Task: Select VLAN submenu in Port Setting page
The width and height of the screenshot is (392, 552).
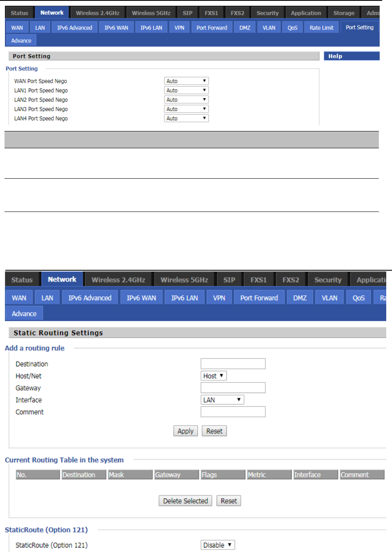Action: [x=269, y=28]
